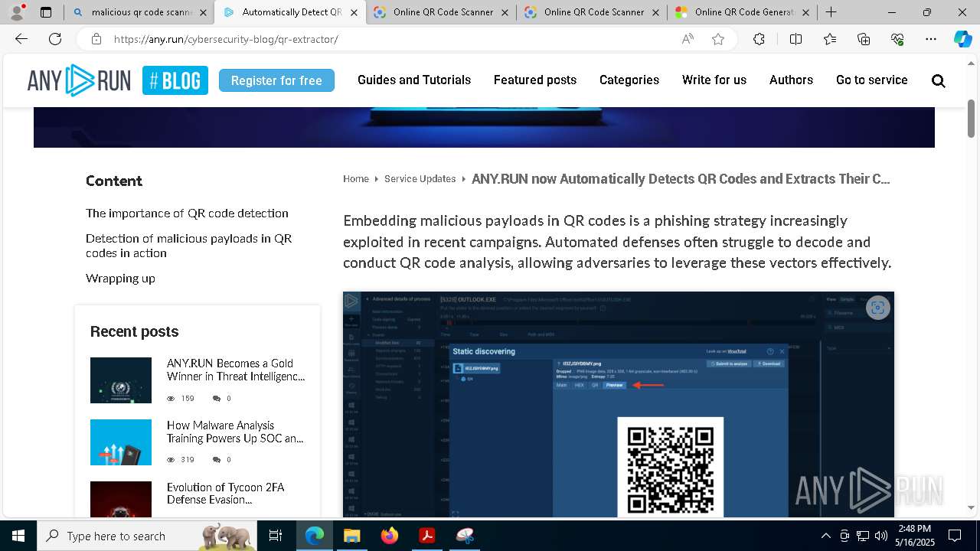Open the taskbar clock and date
This screenshot has width=980, height=551.
[x=915, y=536]
